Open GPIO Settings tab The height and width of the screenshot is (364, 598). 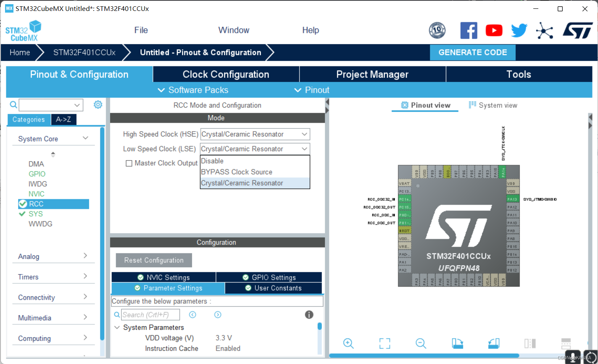point(269,277)
